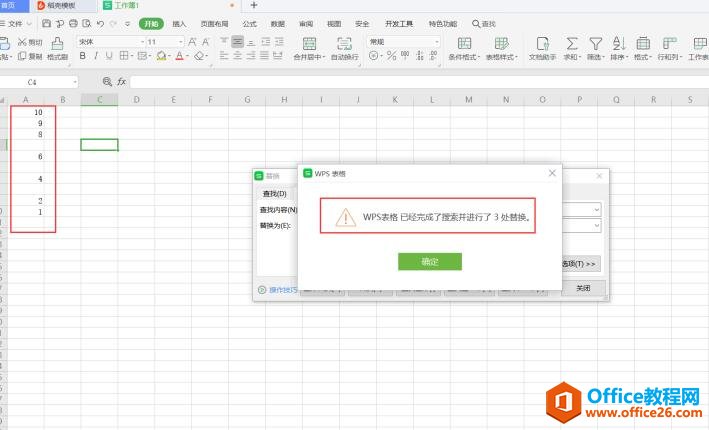
Task: Open the 文件 (File) menu
Action: point(15,24)
